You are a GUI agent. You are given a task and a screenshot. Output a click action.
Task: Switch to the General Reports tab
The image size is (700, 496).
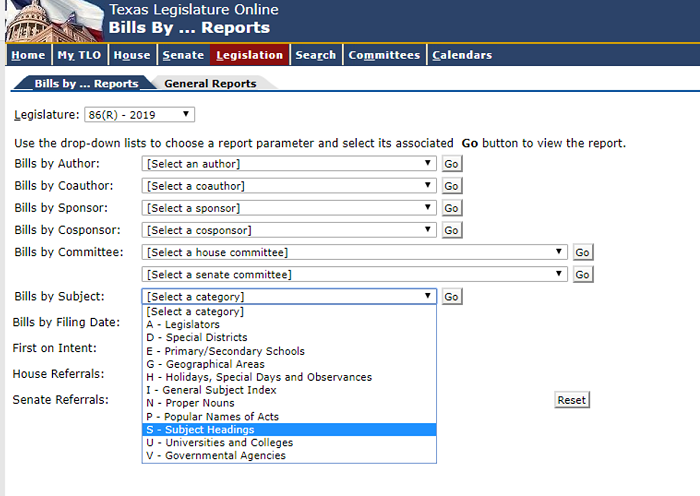click(x=210, y=83)
